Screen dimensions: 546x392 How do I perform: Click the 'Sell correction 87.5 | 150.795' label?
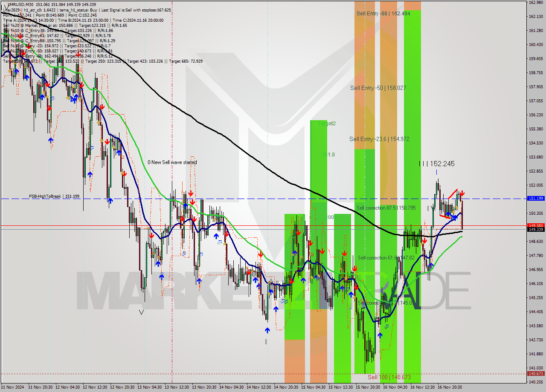click(386, 208)
